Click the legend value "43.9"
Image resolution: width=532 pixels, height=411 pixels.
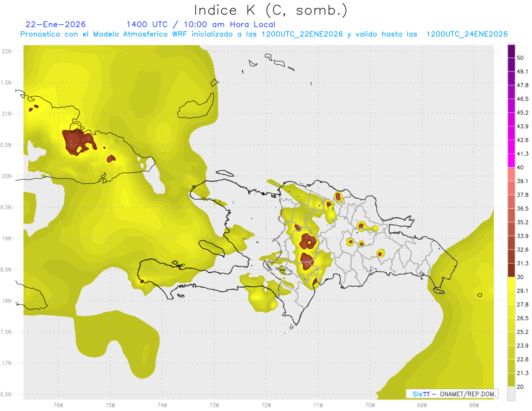point(523,126)
